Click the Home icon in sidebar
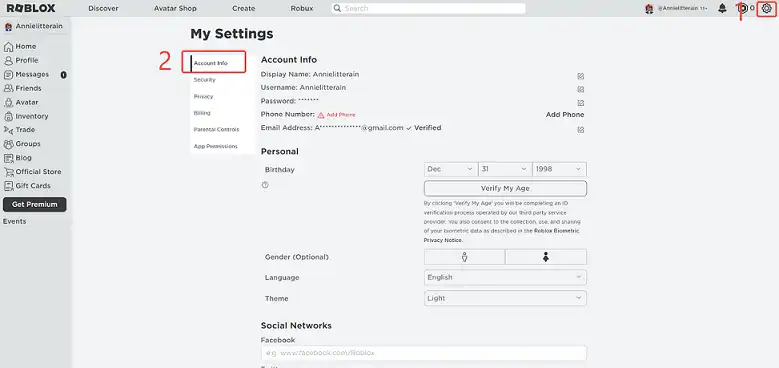Screen dimensions: 779x368 [x=8, y=47]
